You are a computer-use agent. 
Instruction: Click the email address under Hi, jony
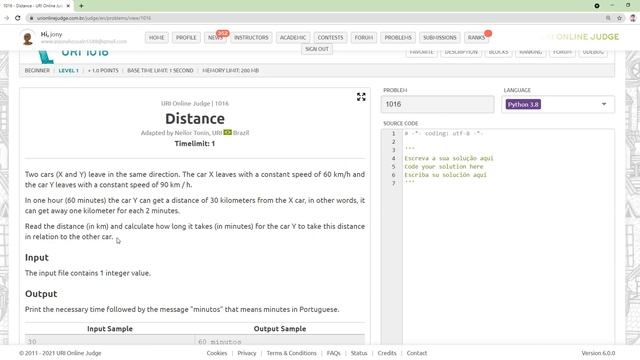(84, 41)
